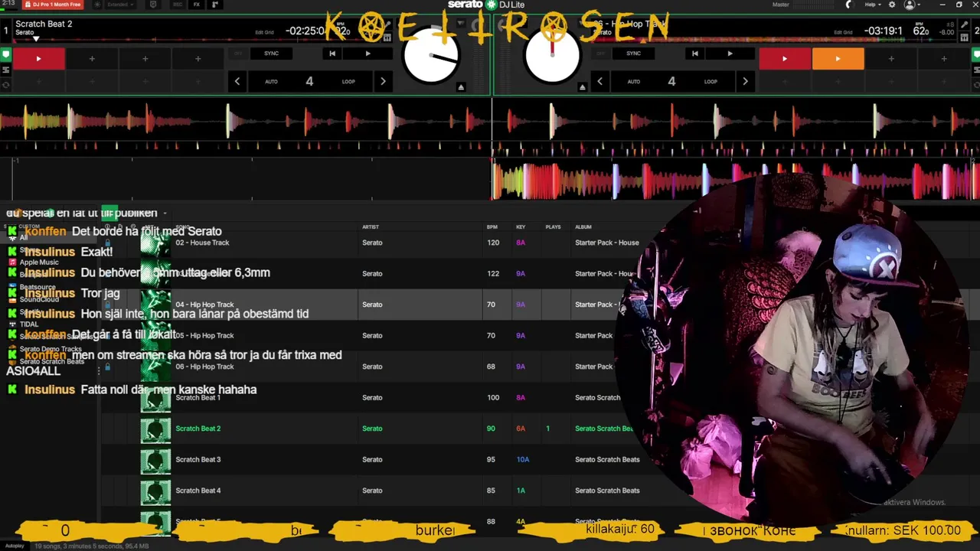Screen dimensions: 980x551
Task: Play the left deck
Action: tap(367, 54)
